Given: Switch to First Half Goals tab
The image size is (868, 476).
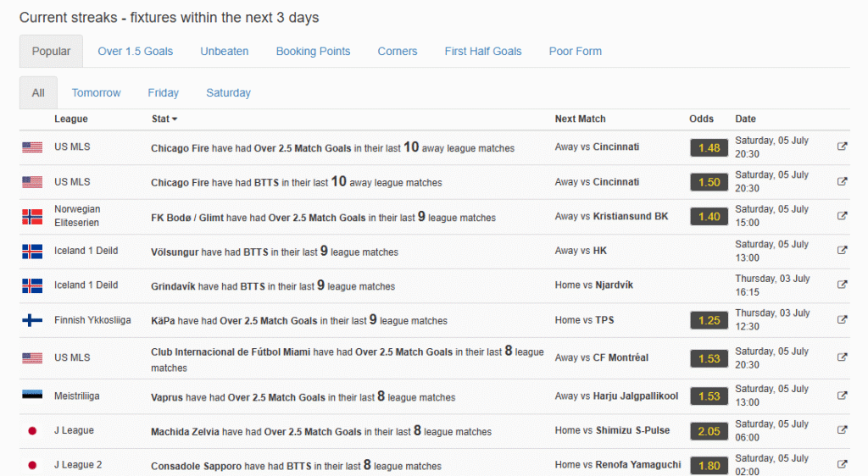Looking at the screenshot, I should pos(482,52).
